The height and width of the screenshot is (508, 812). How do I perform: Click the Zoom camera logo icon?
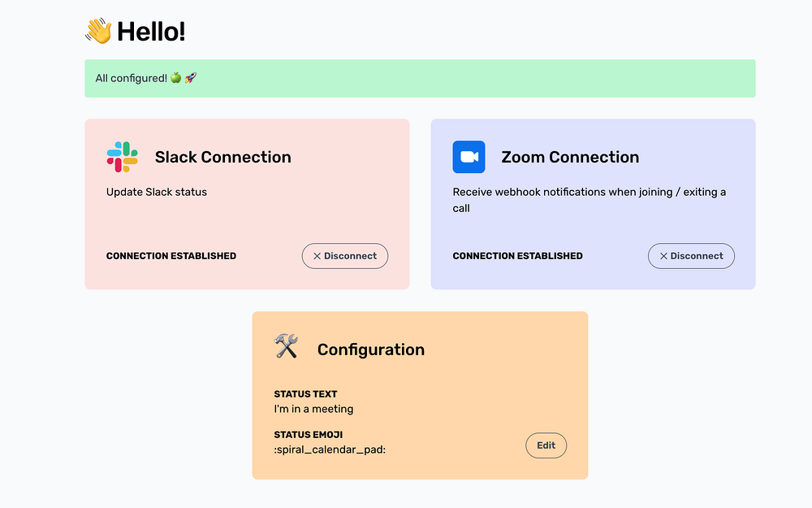[x=469, y=157]
